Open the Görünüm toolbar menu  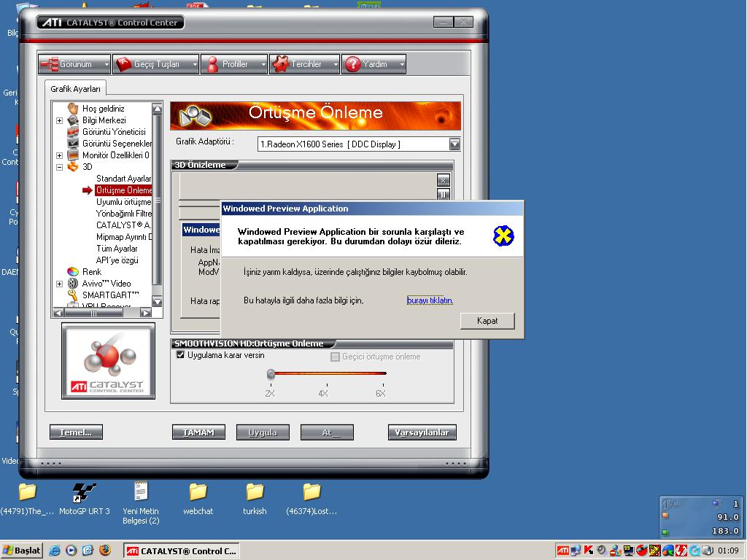74,64
